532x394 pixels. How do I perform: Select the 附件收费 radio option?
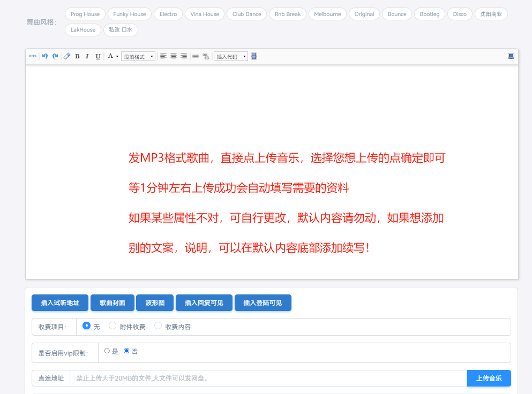coord(113,325)
